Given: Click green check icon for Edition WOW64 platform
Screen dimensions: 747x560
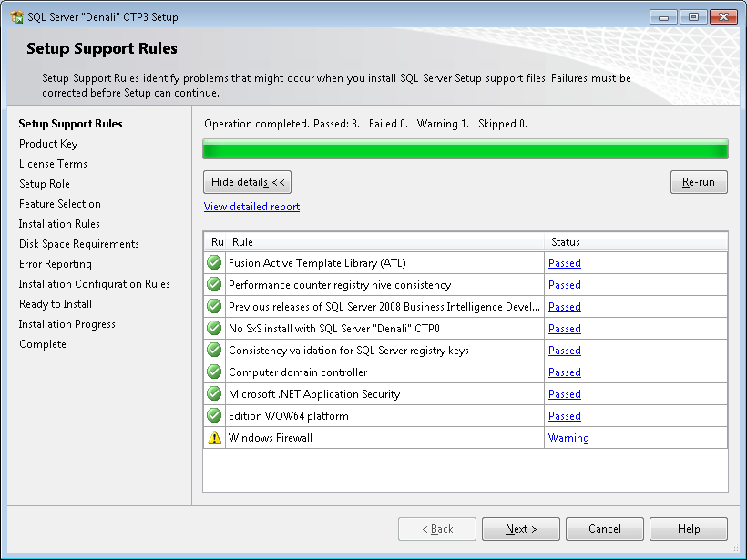Looking at the screenshot, I should [214, 416].
